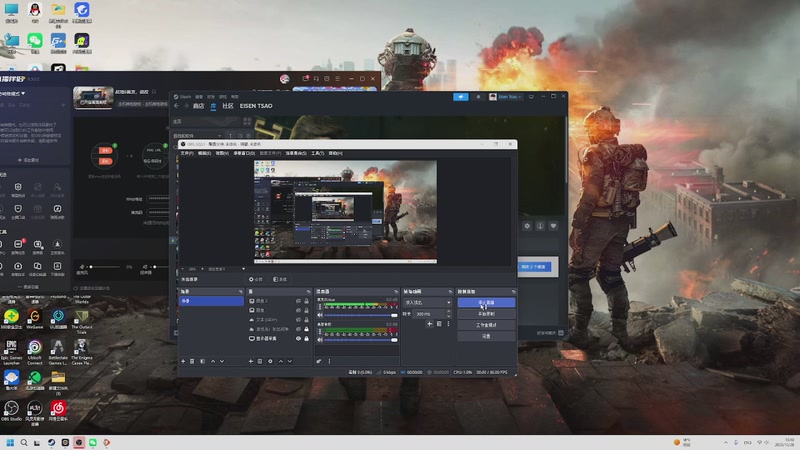Add a new source in OBS Sources panel
The image size is (800, 450).
(x=251, y=361)
